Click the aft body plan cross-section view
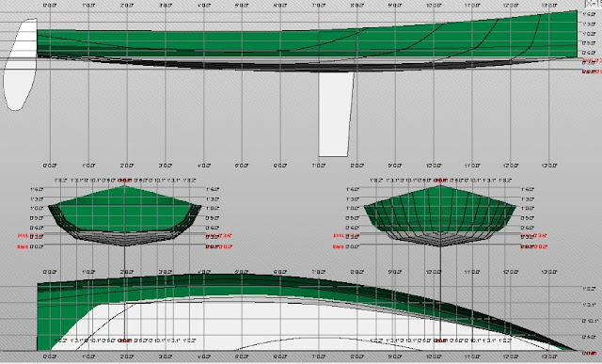This screenshot has width=602, height=364. click(125, 215)
